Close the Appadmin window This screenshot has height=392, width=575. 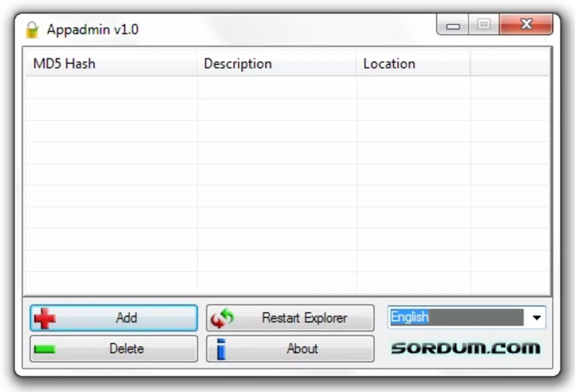pyautogui.click(x=526, y=24)
